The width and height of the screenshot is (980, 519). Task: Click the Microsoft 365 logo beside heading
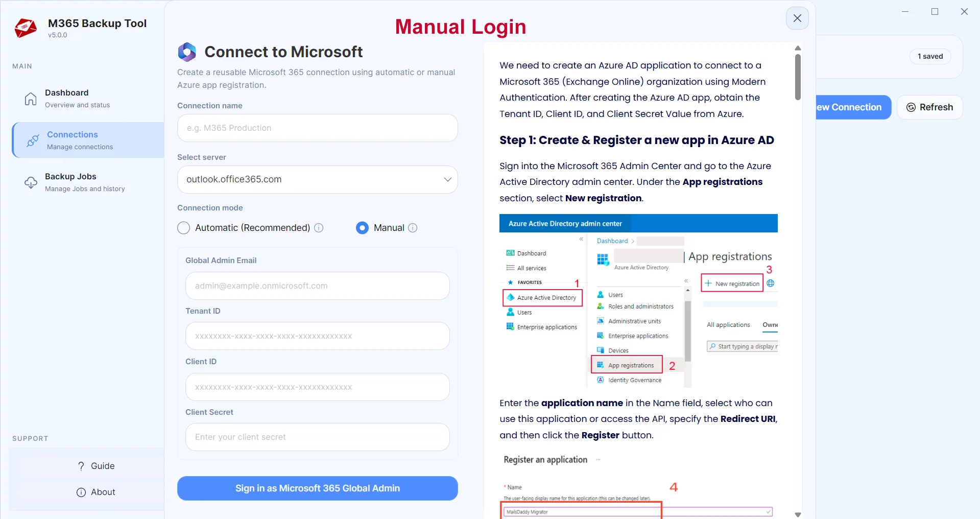187,52
